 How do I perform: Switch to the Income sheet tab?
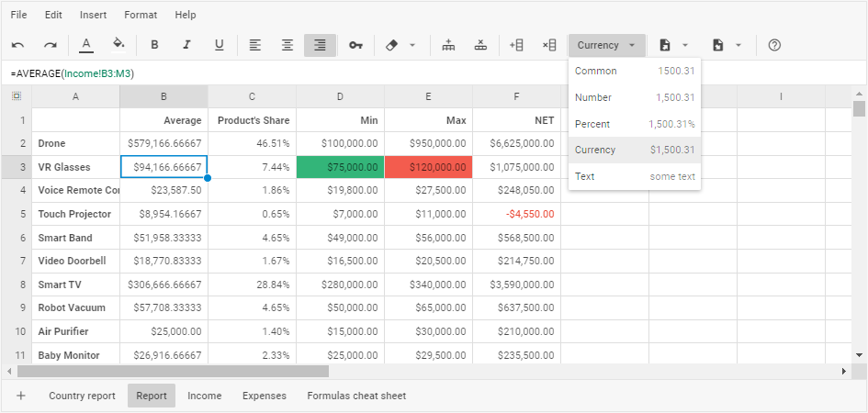[204, 396]
